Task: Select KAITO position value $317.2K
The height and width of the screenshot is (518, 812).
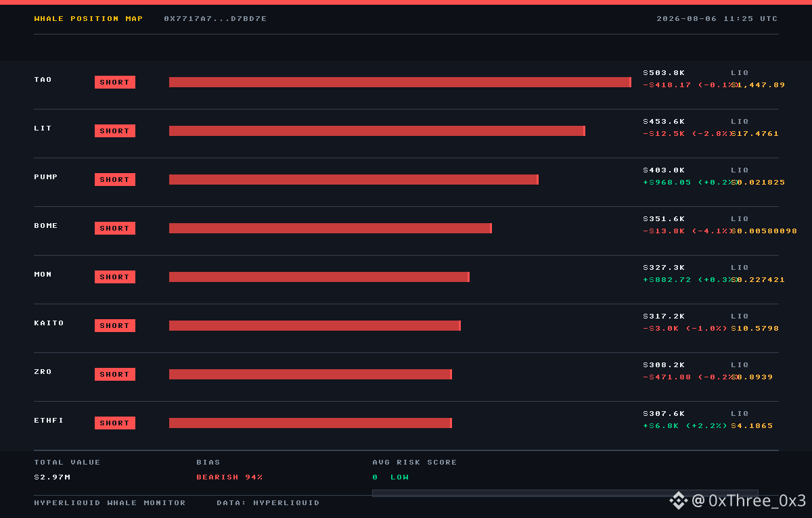Action: point(664,316)
